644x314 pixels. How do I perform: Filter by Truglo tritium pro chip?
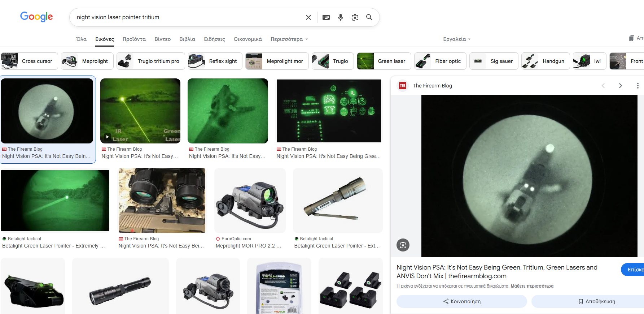coord(151,61)
